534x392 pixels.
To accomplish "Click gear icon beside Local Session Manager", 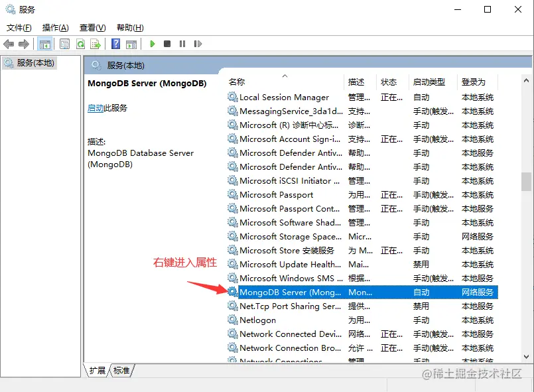I will pyautogui.click(x=233, y=97).
